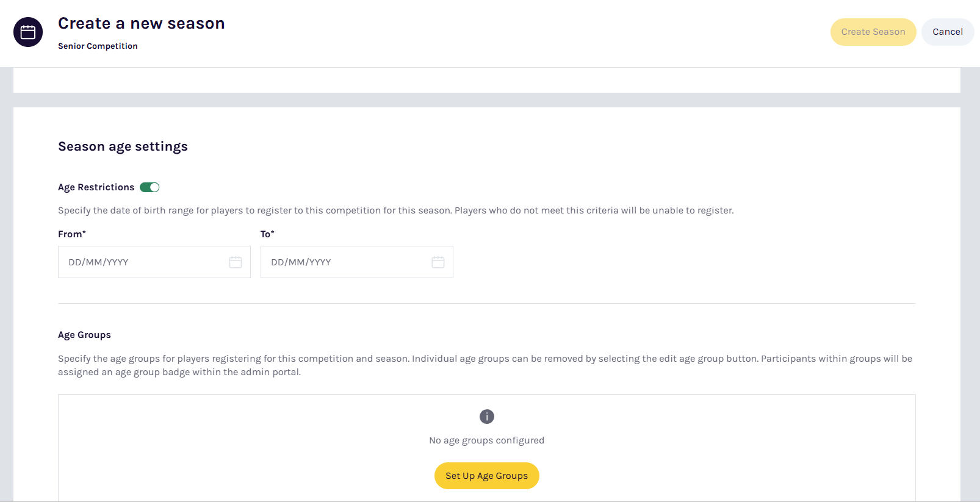
Task: Click the Create Season button
Action: click(873, 32)
